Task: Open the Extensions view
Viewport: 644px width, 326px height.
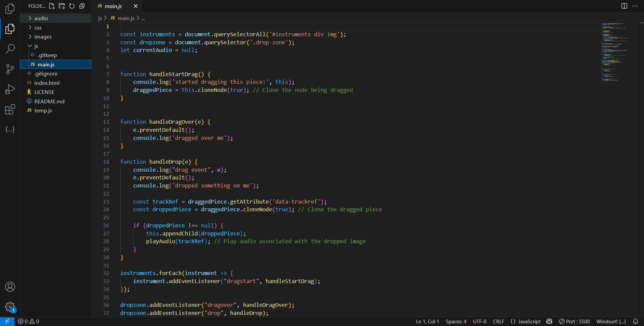Action: tap(10, 109)
